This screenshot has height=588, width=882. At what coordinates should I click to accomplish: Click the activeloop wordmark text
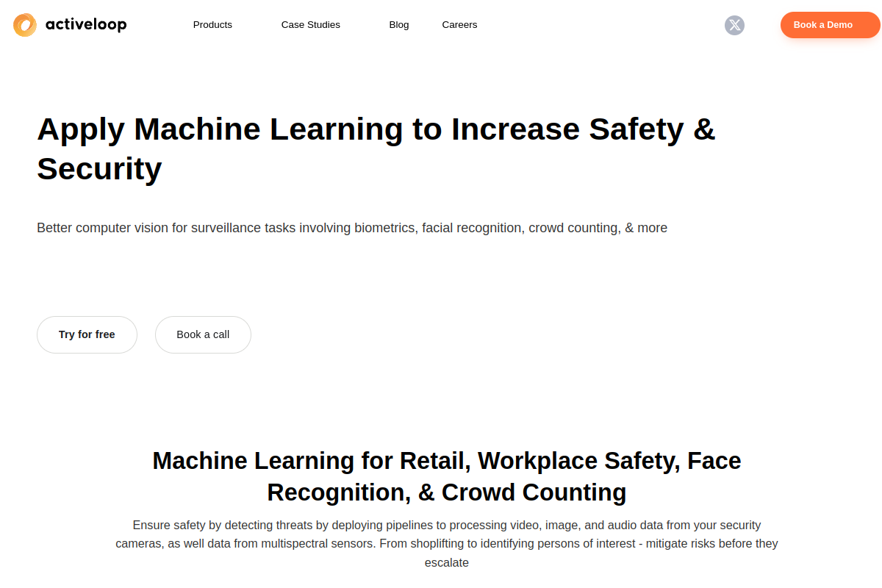[86, 25]
